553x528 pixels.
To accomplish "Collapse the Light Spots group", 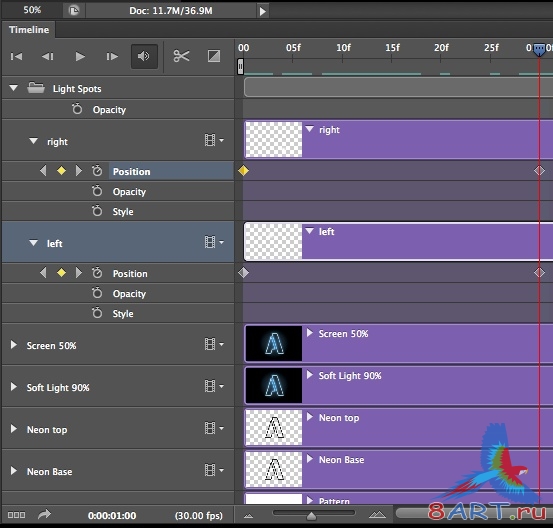I will click(13, 88).
